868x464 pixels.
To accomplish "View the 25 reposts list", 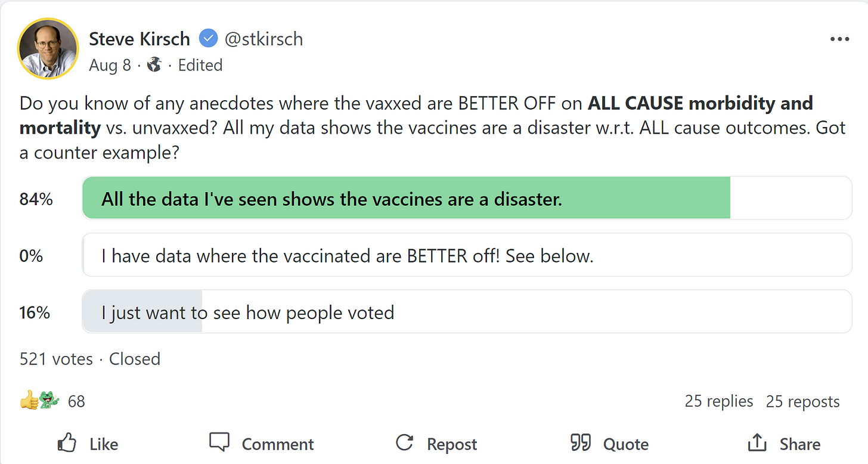I will [802, 401].
